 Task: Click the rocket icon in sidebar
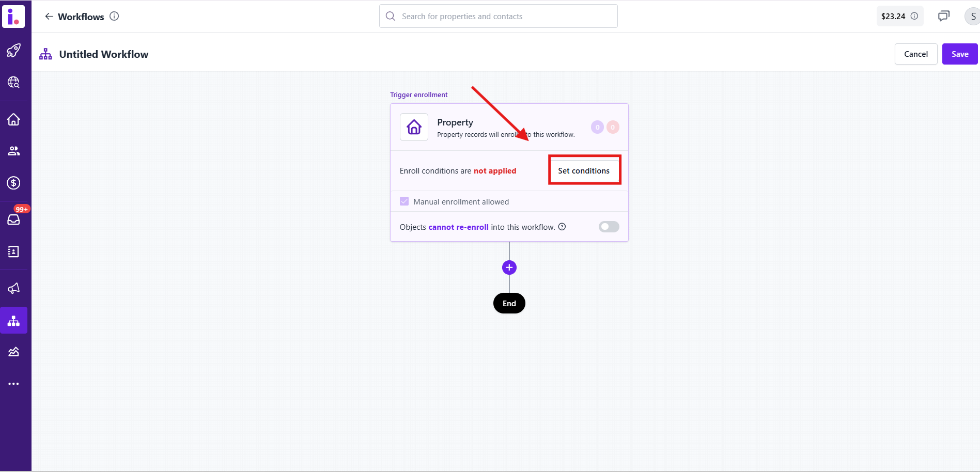(13, 50)
